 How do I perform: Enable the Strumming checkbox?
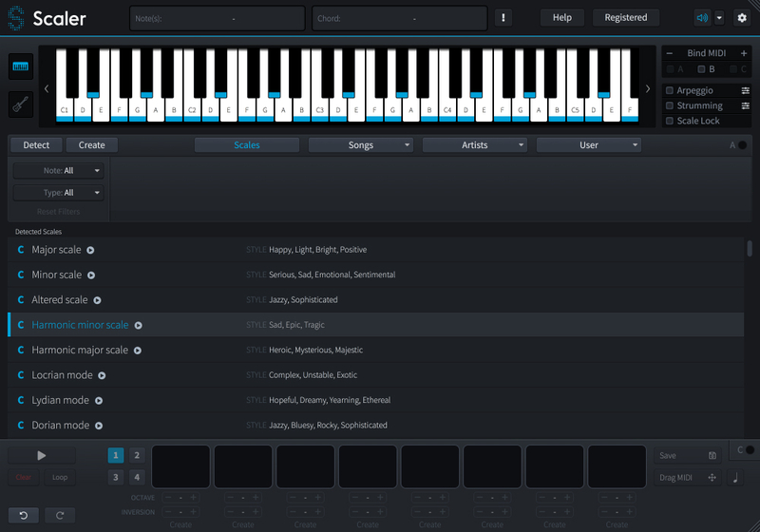click(670, 105)
